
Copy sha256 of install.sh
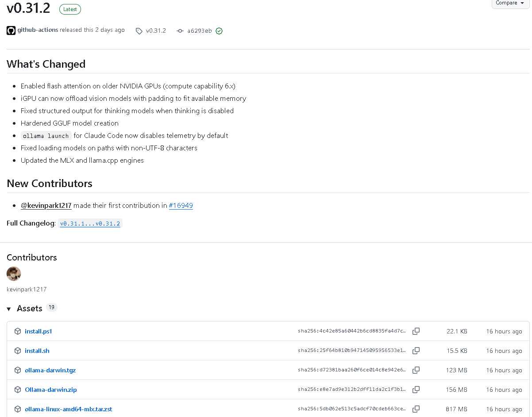coord(416,351)
